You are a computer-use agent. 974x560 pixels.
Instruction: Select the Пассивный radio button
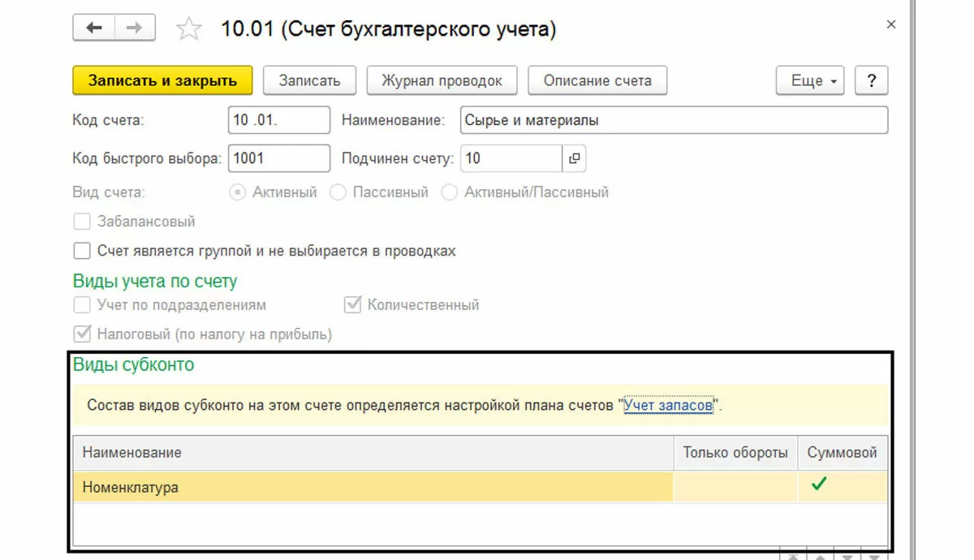338,192
